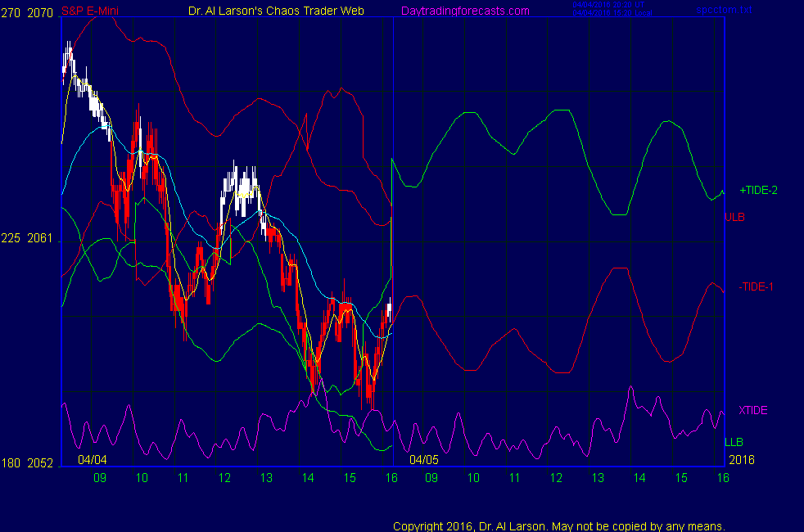
Task: Click the 270 scale label at top left
Action: tap(11, 11)
